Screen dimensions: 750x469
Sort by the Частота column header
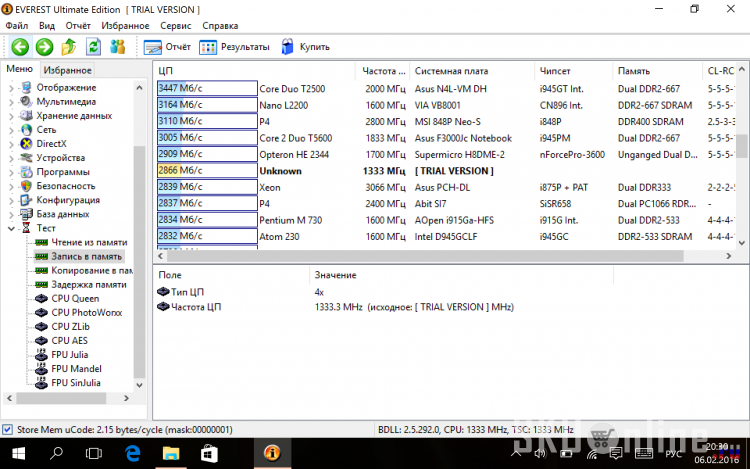coord(383,71)
